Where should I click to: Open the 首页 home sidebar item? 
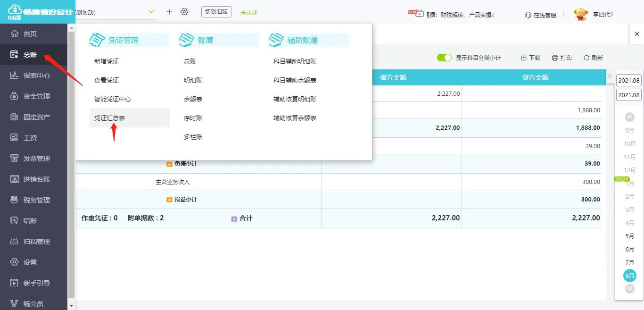[x=34, y=34]
